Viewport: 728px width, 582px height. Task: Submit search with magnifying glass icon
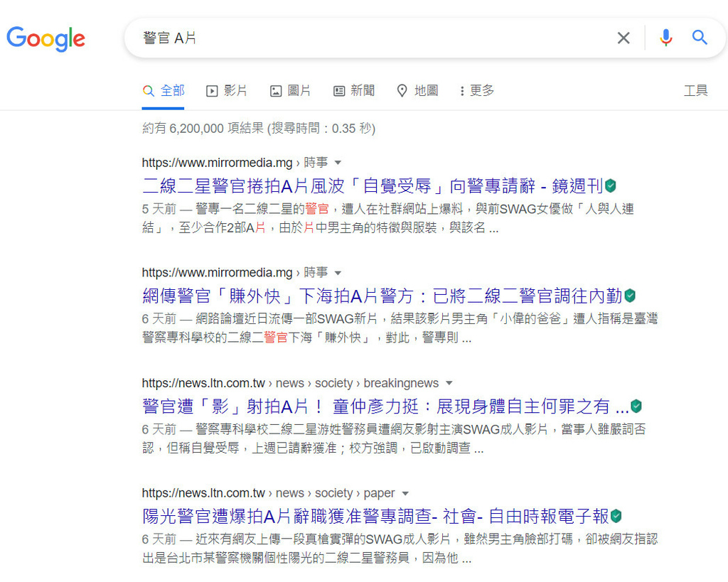pyautogui.click(x=700, y=38)
